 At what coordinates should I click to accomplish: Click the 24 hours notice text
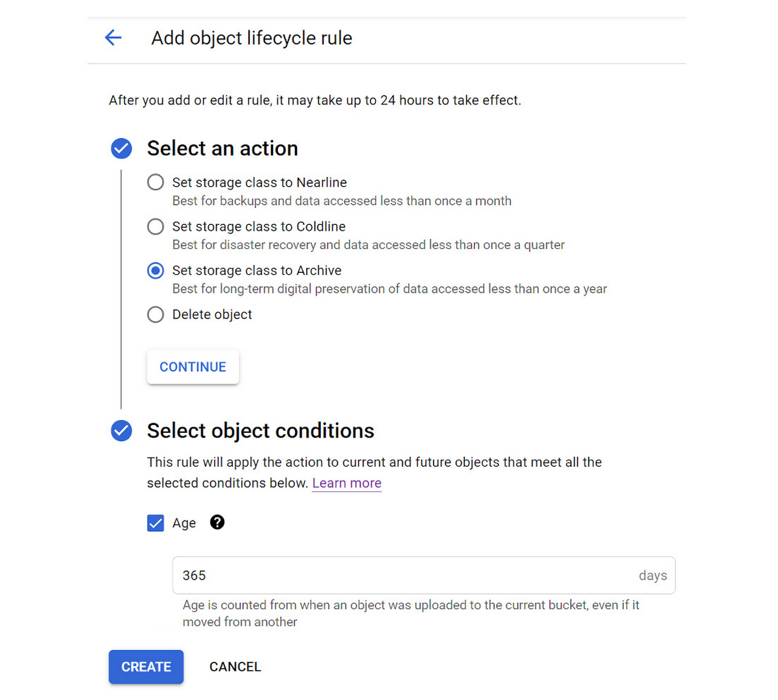(x=314, y=100)
